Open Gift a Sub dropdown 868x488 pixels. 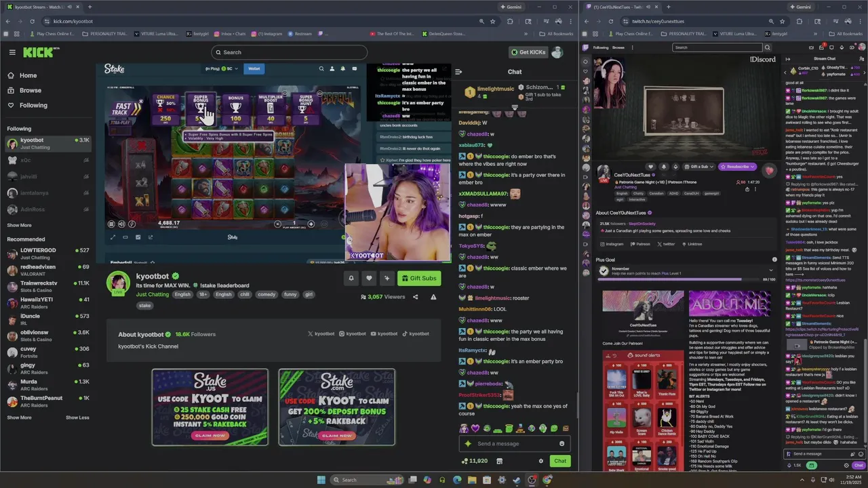click(700, 167)
